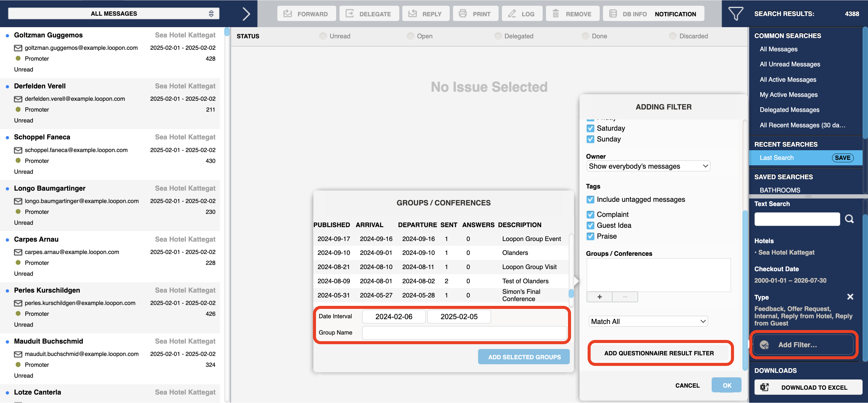The image size is (868, 403).
Task: Click the Group Name input field
Action: pos(464,333)
